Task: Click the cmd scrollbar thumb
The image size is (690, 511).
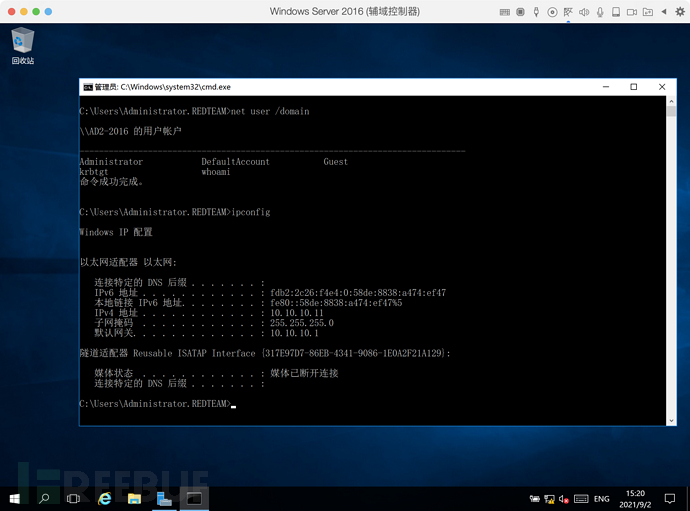Action: tap(671, 111)
